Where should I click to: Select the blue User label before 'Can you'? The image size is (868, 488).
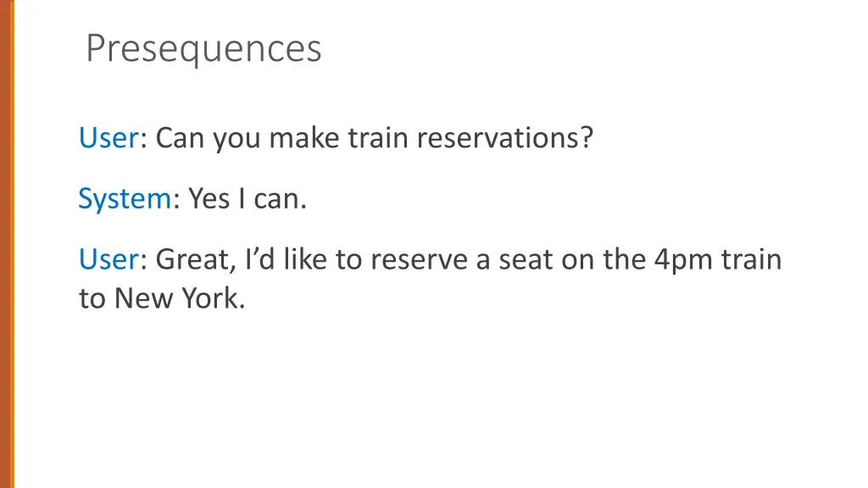pyautogui.click(x=108, y=137)
